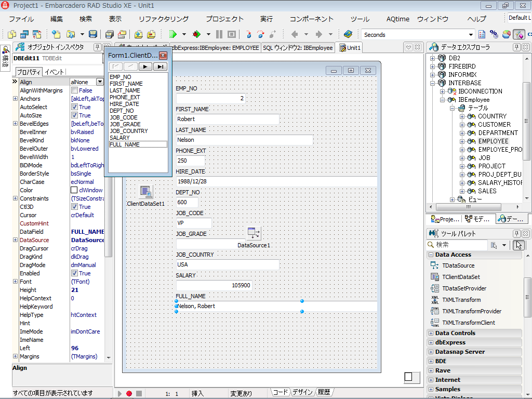Switch to the コード tab

(280, 392)
